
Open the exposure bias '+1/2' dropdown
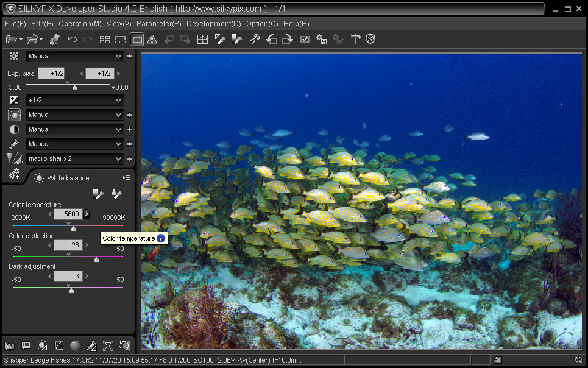coord(118,100)
